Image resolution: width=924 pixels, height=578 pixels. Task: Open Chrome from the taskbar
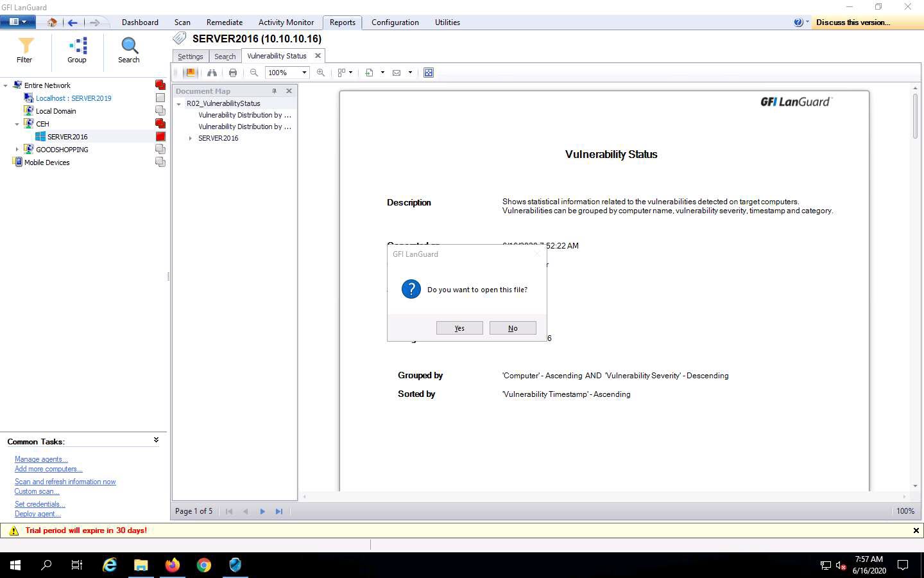coord(204,565)
